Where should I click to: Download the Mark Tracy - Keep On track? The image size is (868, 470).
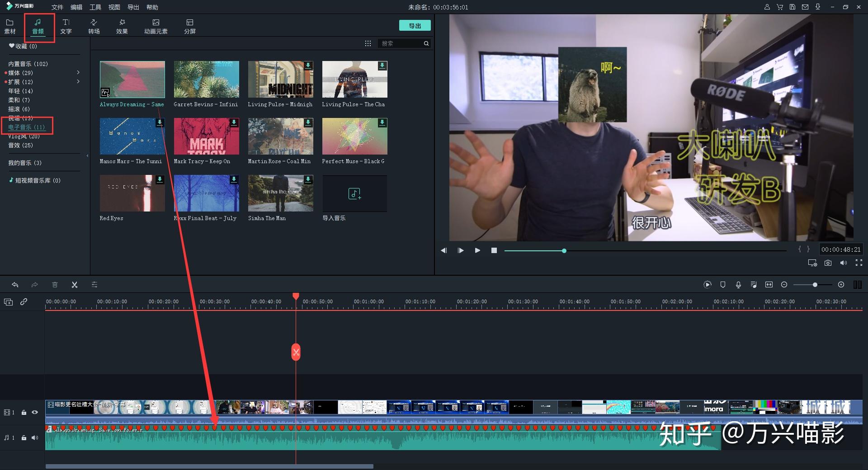(x=234, y=122)
